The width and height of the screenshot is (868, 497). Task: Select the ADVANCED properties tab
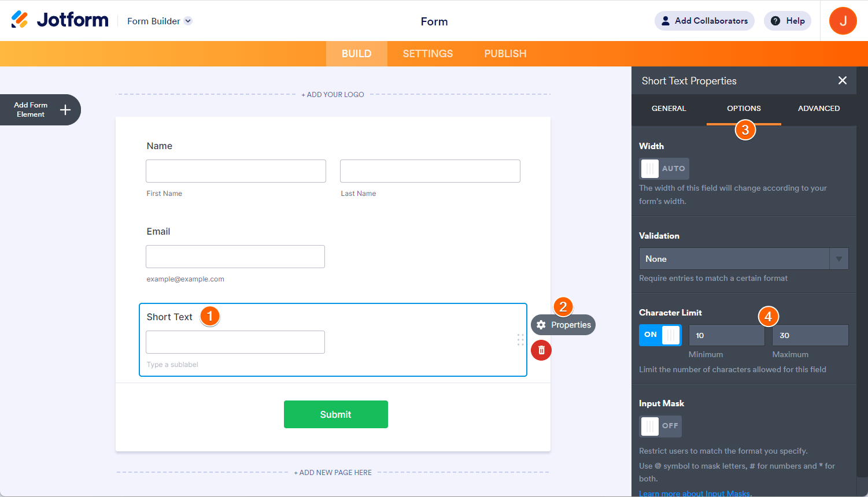[819, 109]
